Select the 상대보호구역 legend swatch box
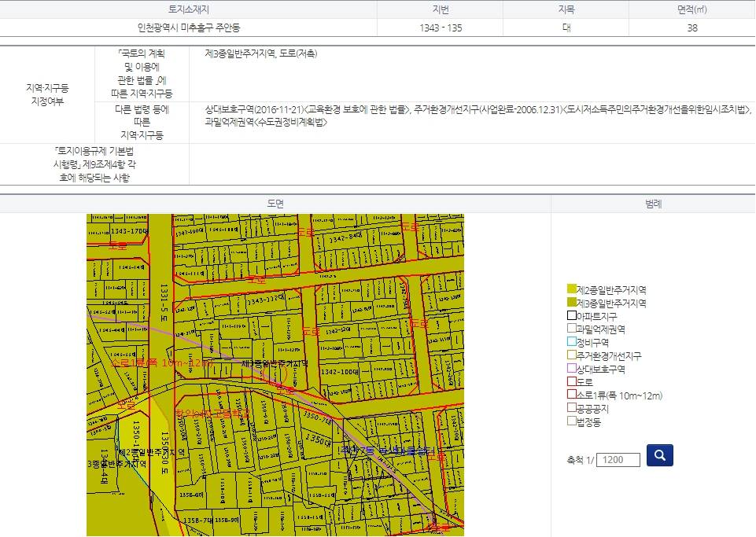Viewport: 756px width, 537px height. pyautogui.click(x=572, y=368)
